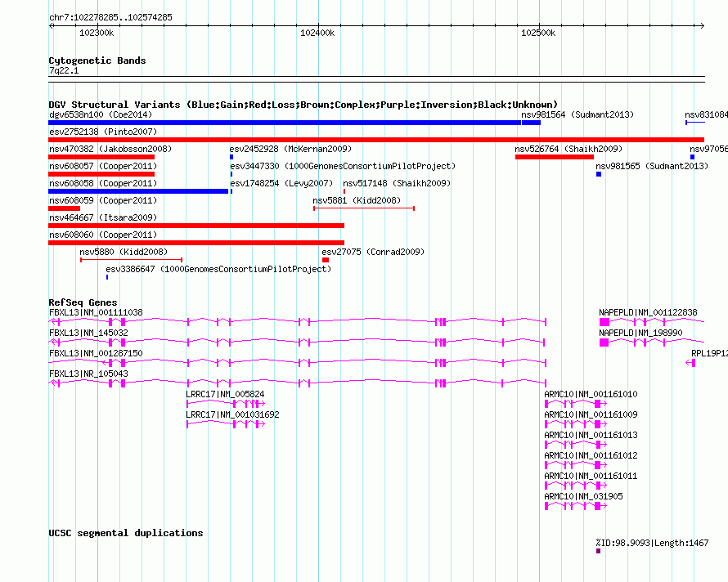
Task: Select the esv3386647 1000GenomesConsortiumPilotProject label
Action: (x=218, y=269)
